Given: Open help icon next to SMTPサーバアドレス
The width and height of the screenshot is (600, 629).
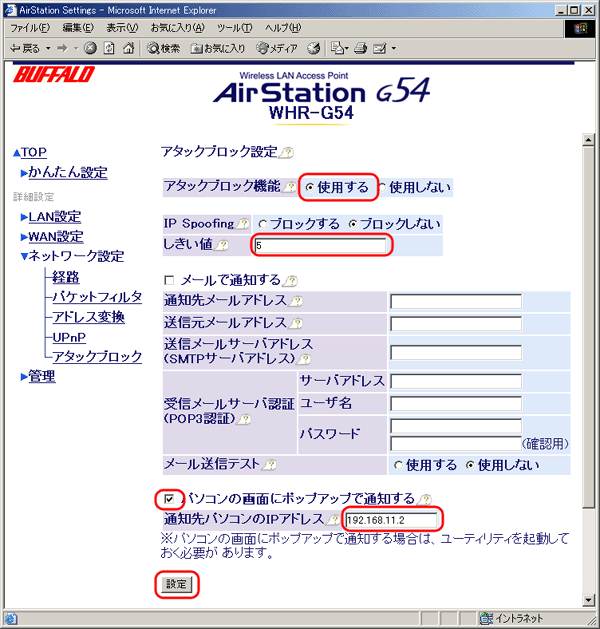Looking at the screenshot, I should (x=305, y=359).
